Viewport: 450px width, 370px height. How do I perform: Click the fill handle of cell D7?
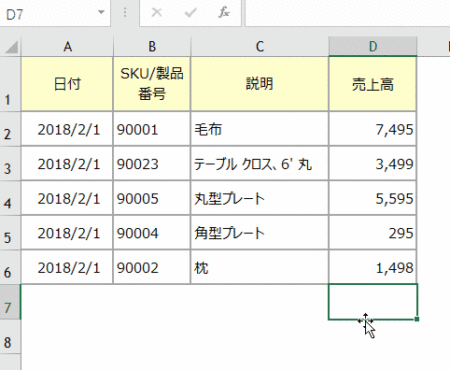(x=417, y=319)
